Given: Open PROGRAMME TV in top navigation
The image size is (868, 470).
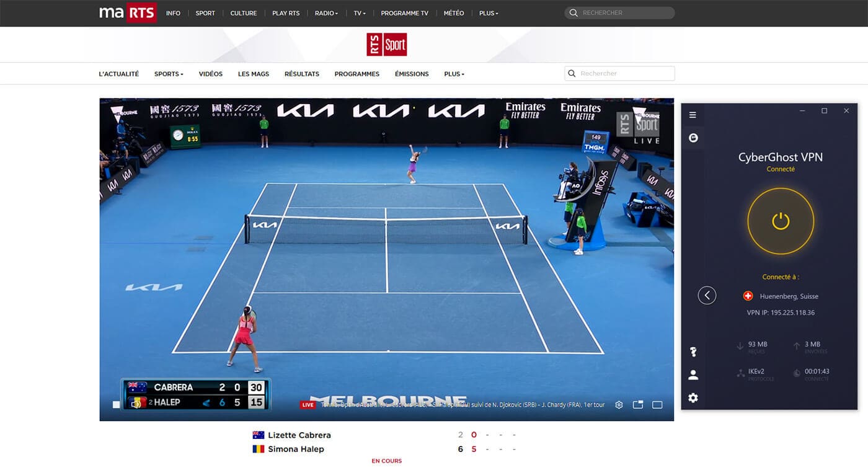Looking at the screenshot, I should click(404, 13).
